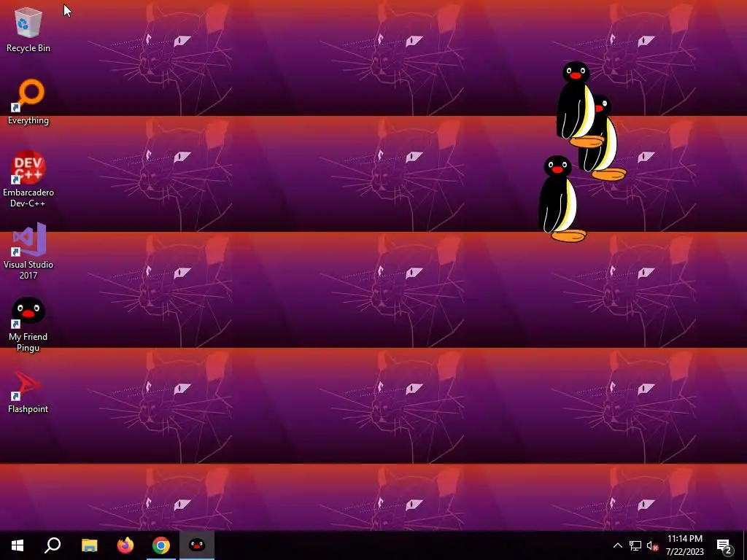
Task: Show hidden system tray icons
Action: (x=617, y=545)
